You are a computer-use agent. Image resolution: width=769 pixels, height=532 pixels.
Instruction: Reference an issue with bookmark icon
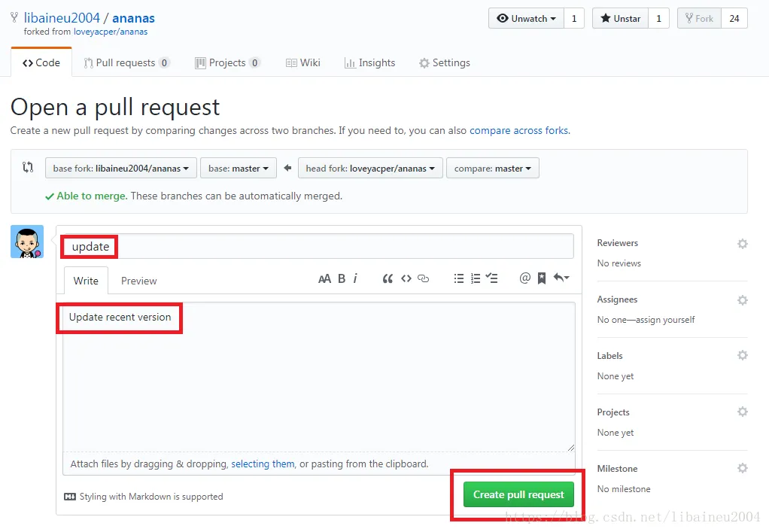coord(542,278)
